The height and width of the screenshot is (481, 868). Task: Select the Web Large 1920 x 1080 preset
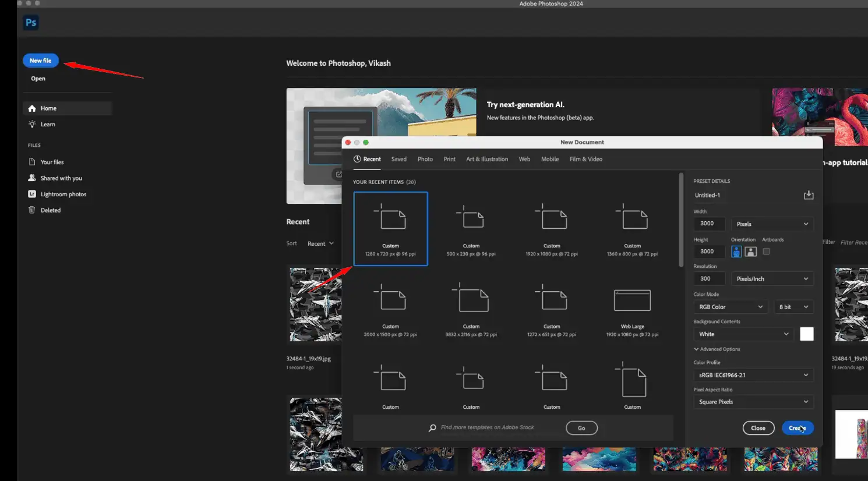[x=632, y=309]
